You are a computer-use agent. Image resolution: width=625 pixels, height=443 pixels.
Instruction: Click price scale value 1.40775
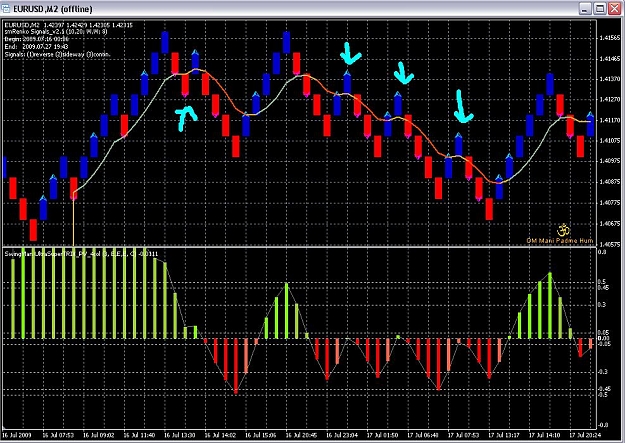click(609, 203)
